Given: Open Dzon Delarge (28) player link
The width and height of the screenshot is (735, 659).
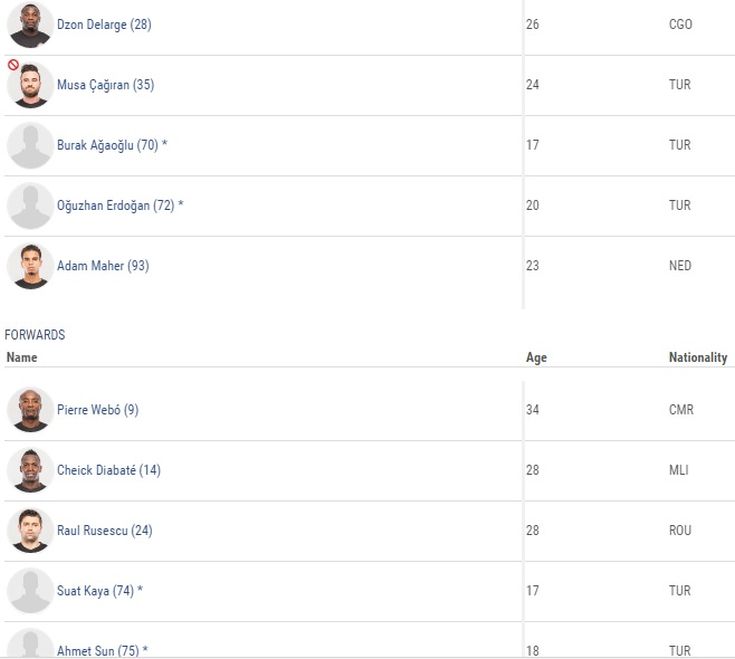Looking at the screenshot, I should [104, 24].
